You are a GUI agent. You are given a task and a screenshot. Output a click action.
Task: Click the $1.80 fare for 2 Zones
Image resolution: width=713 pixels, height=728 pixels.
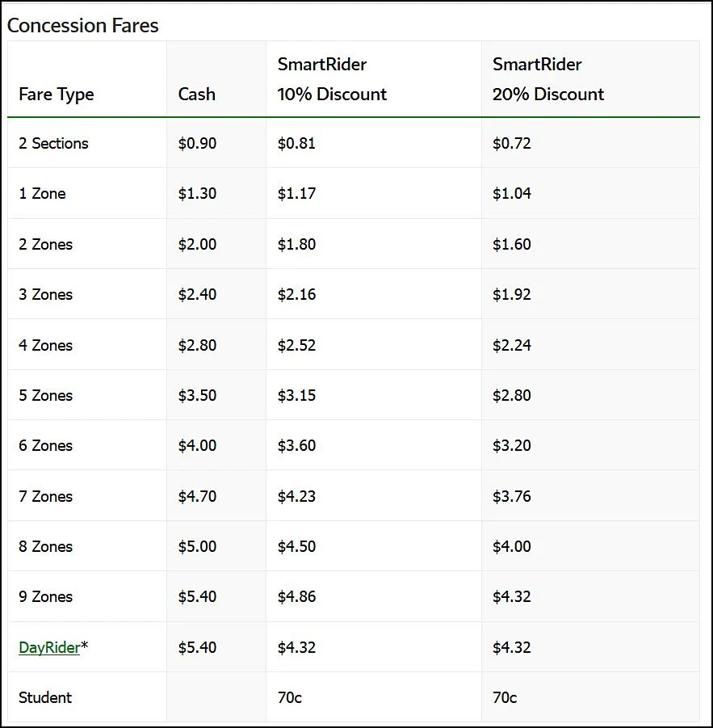(296, 244)
